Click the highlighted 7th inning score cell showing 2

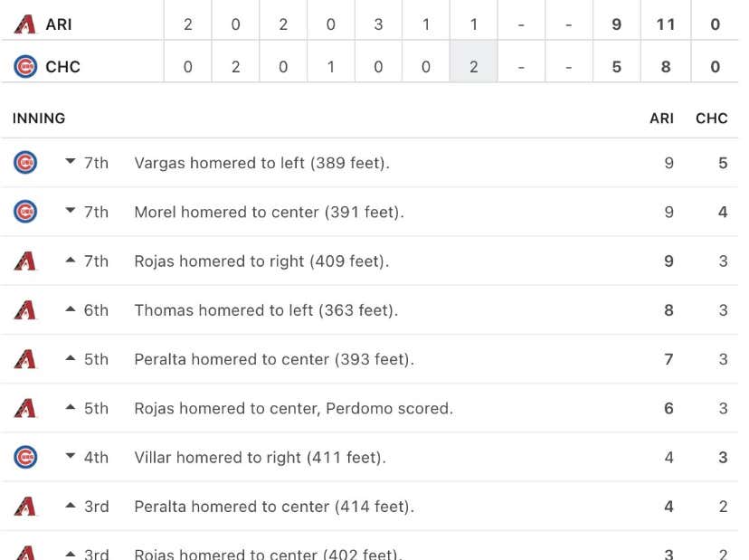[x=474, y=65]
